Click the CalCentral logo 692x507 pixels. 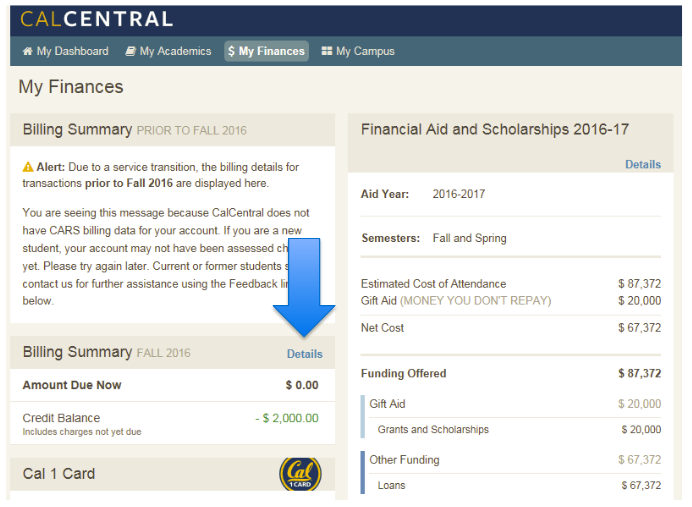pyautogui.click(x=96, y=19)
